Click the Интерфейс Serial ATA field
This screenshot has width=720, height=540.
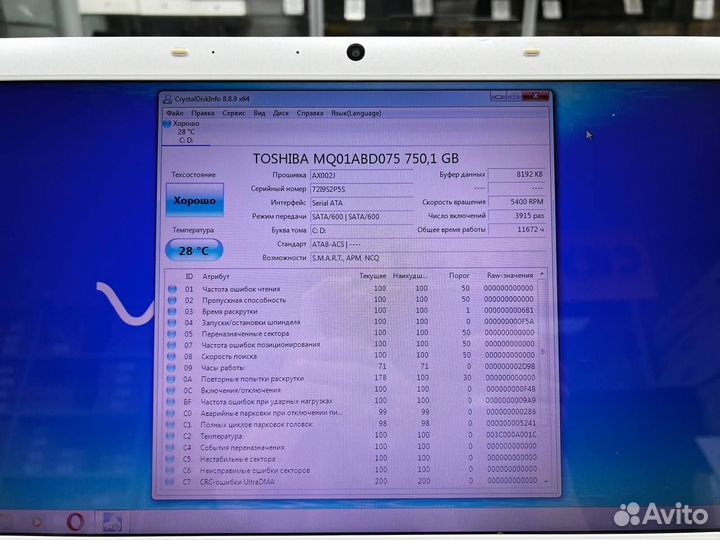pos(361,203)
